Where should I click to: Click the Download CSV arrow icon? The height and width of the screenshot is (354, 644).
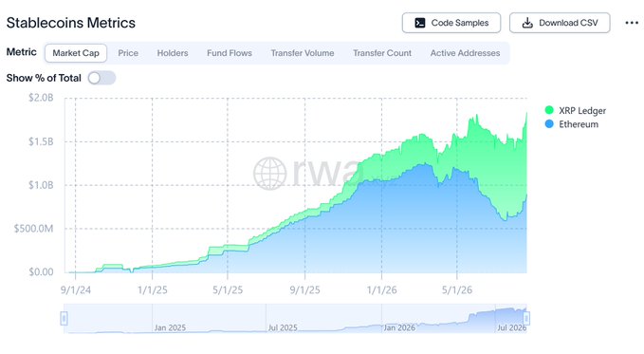pos(527,23)
